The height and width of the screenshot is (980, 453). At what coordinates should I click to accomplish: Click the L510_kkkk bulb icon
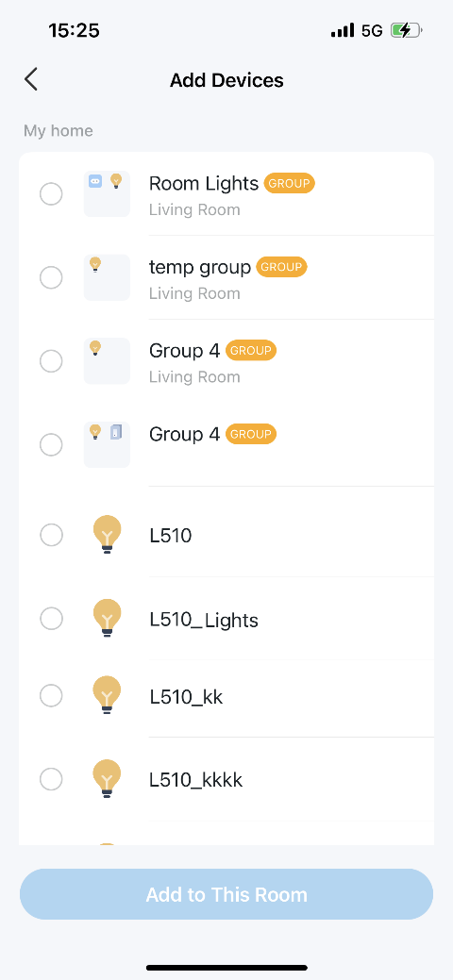pyautogui.click(x=107, y=779)
